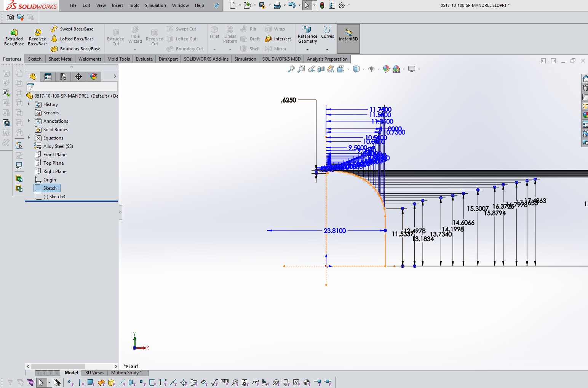Viewport: 588px width, 388px height.
Task: Select the Fillet tool
Action: (214, 34)
